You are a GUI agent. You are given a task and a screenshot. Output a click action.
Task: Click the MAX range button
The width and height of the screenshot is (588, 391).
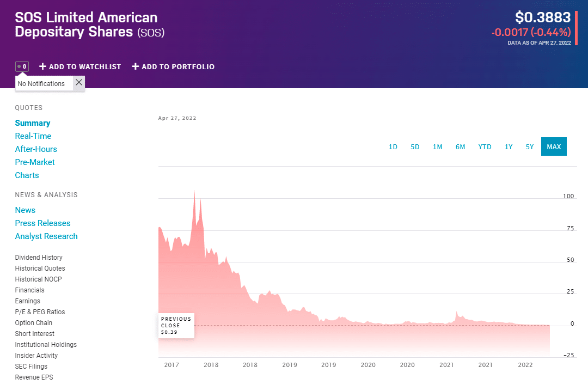[x=554, y=146]
